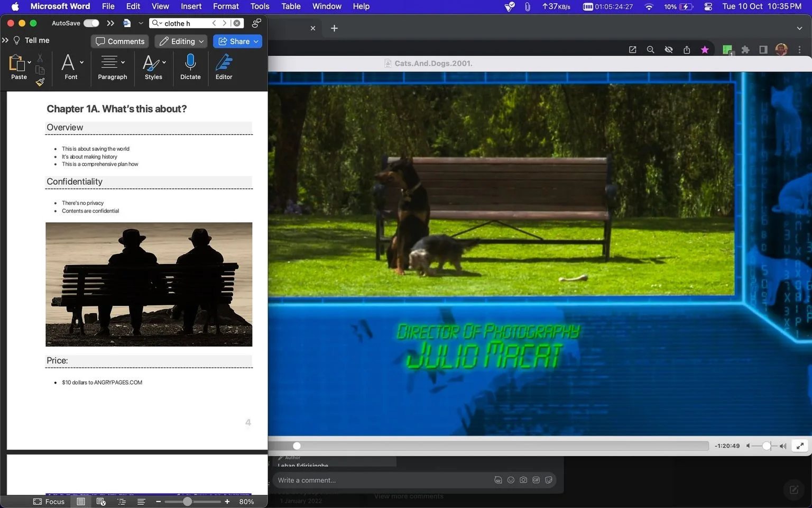The height and width of the screenshot is (508, 812).
Task: Open the Format menu in menu bar
Action: click(226, 6)
